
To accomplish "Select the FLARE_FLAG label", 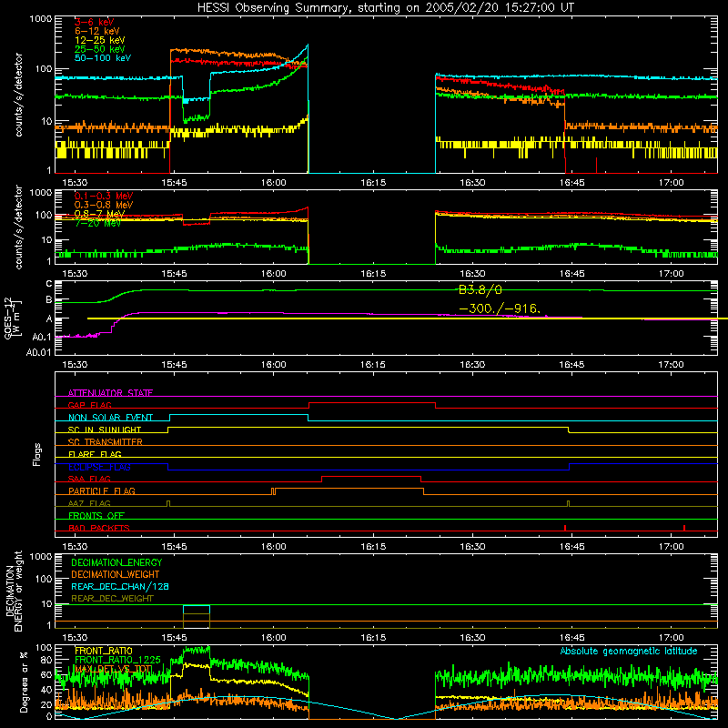I will pyautogui.click(x=95, y=454).
